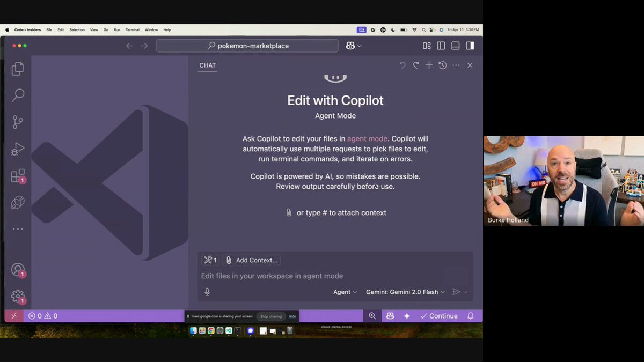The height and width of the screenshot is (362, 644).
Task: Open the Accounts menu
Action: pyautogui.click(x=18, y=270)
